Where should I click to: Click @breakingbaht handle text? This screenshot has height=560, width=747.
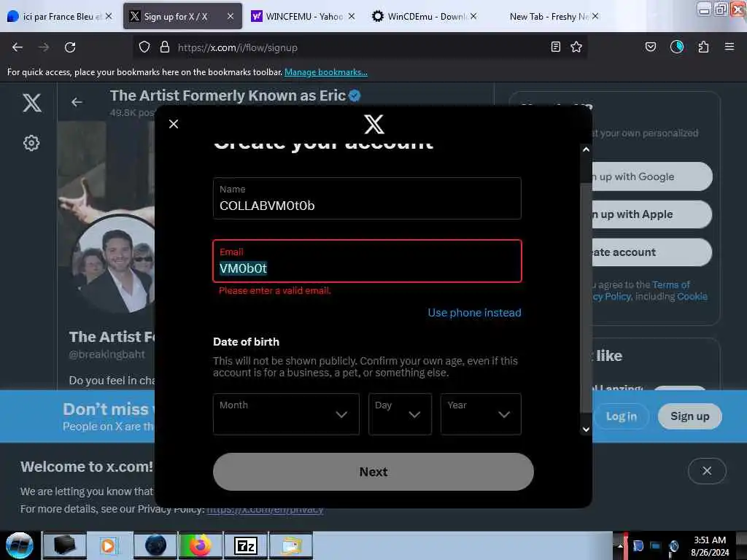click(x=107, y=354)
